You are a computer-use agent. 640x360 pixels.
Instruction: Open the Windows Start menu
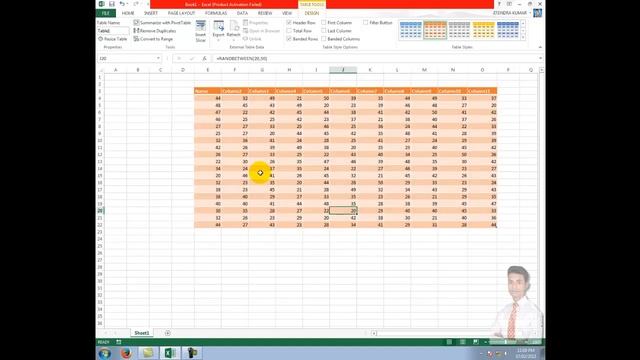(x=105, y=353)
